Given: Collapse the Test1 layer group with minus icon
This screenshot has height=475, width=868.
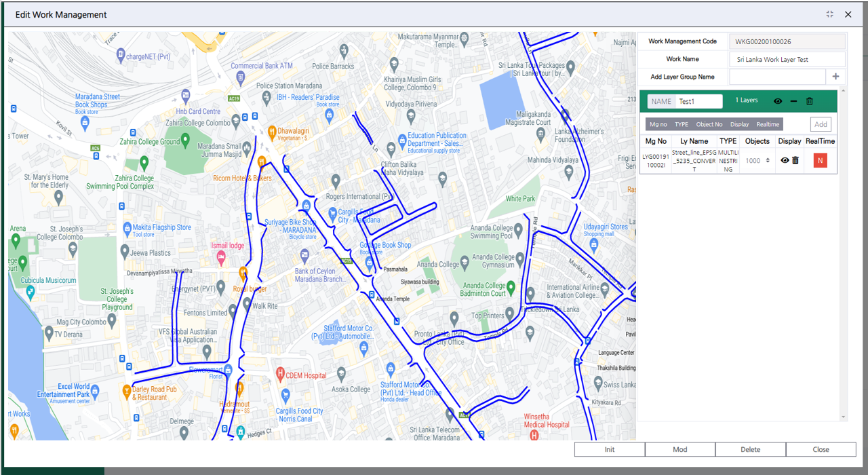Looking at the screenshot, I should (794, 101).
